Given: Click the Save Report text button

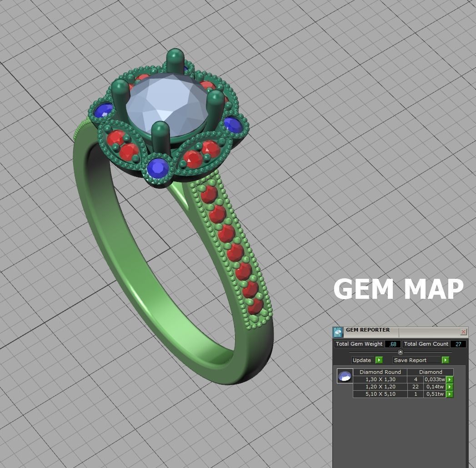Looking at the screenshot, I should [x=417, y=360].
